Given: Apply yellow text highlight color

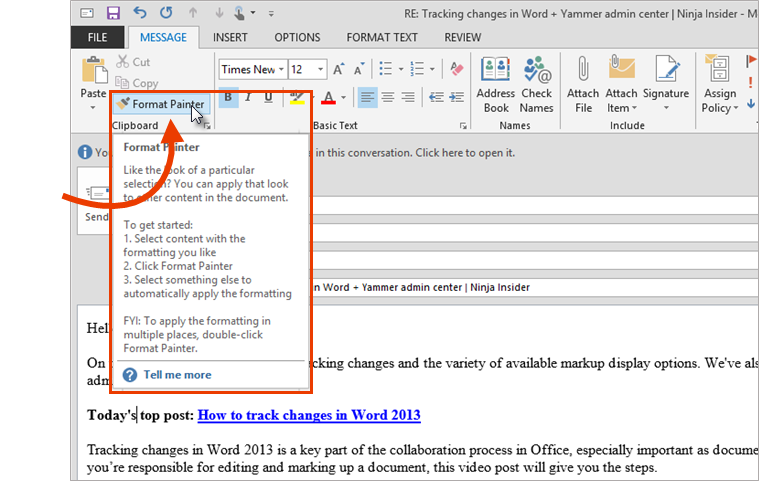Looking at the screenshot, I should 297,97.
